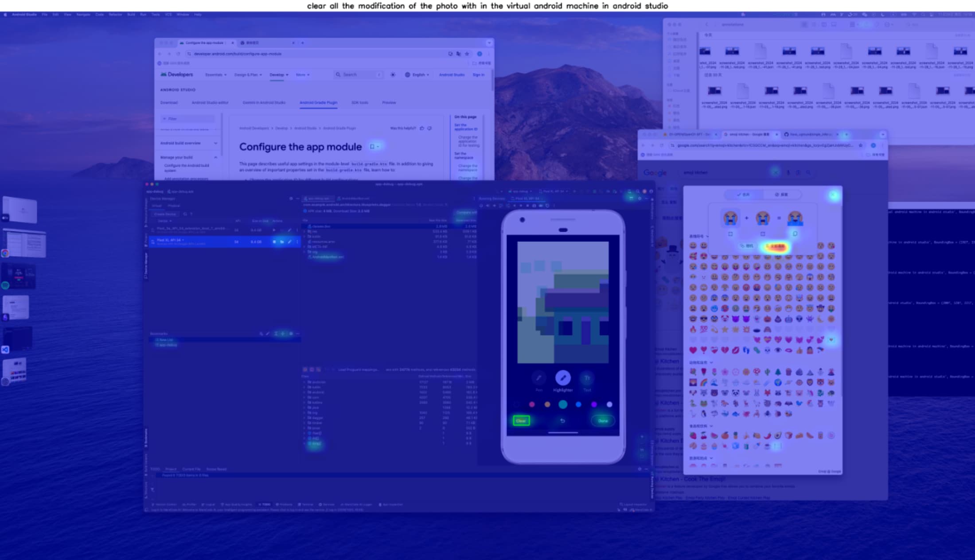Image resolution: width=975 pixels, height=560 pixels.
Task: Open folder icon for Pixel XL device
Action: click(282, 242)
